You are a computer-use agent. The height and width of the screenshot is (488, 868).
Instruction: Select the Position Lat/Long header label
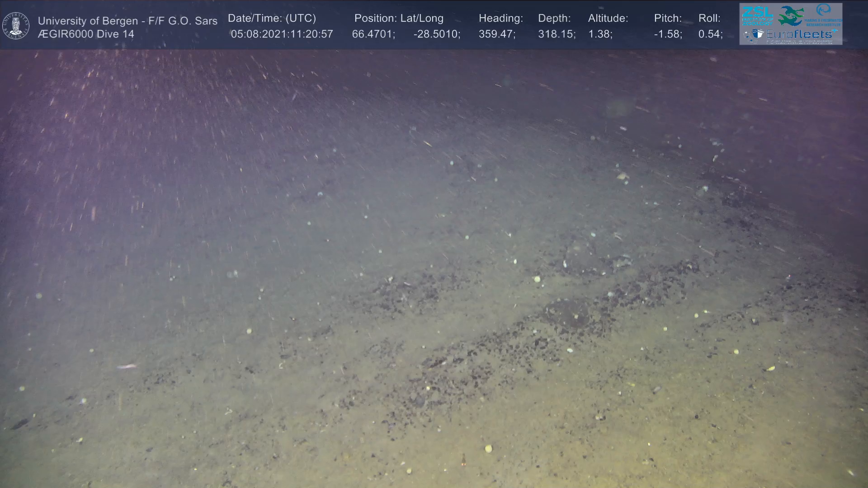point(398,18)
